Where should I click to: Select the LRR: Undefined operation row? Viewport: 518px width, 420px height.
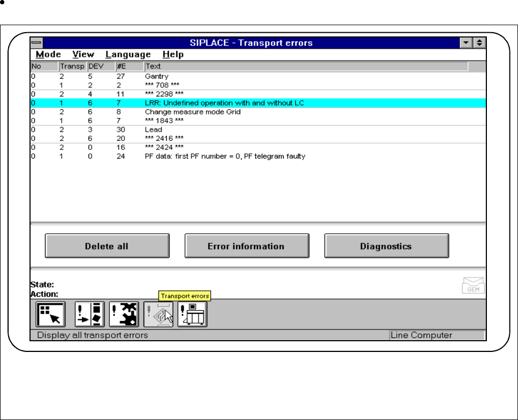coord(258,103)
